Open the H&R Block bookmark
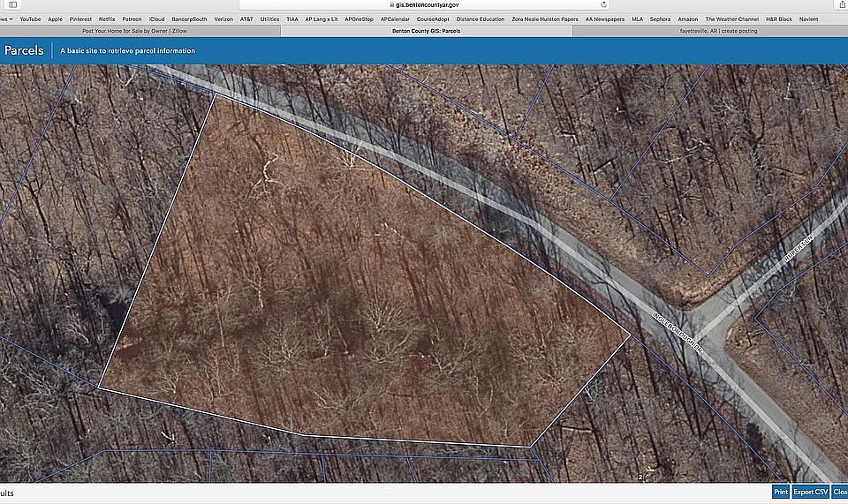The width and height of the screenshot is (848, 504). (779, 19)
